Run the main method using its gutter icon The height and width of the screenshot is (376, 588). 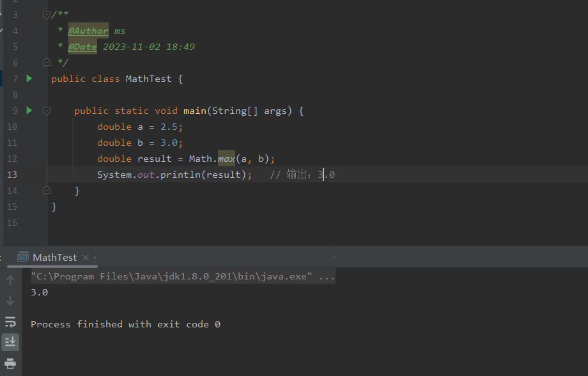pos(28,110)
